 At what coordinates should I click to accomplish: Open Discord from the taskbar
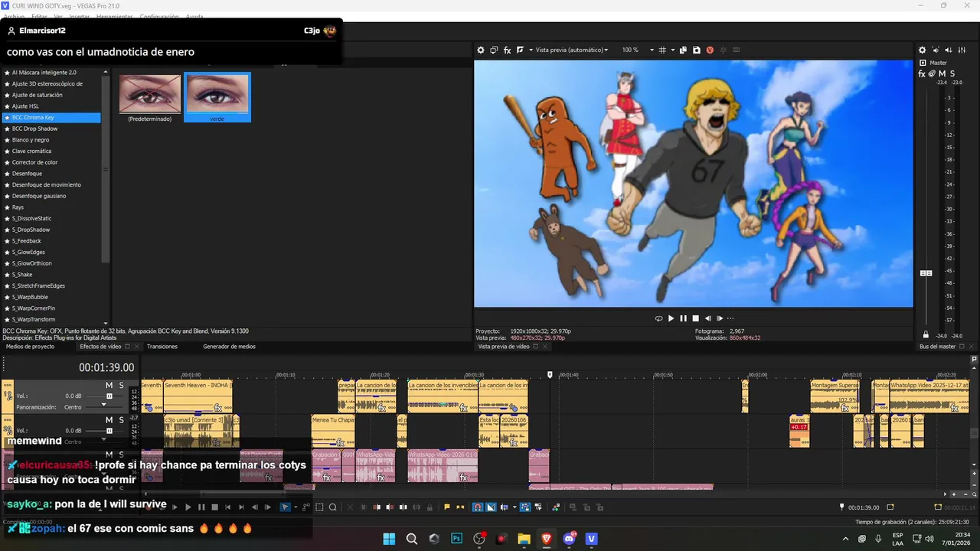tap(569, 539)
